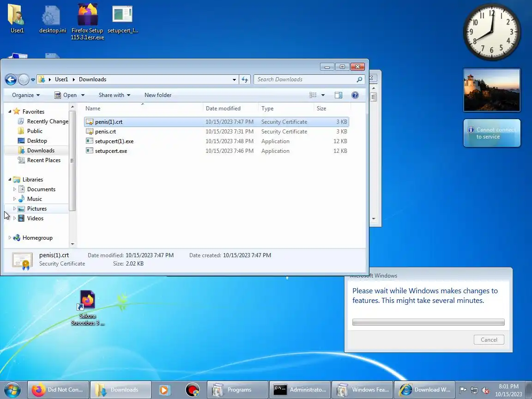This screenshot has height=399, width=532.
Task: Create a New folder
Action: [158, 95]
